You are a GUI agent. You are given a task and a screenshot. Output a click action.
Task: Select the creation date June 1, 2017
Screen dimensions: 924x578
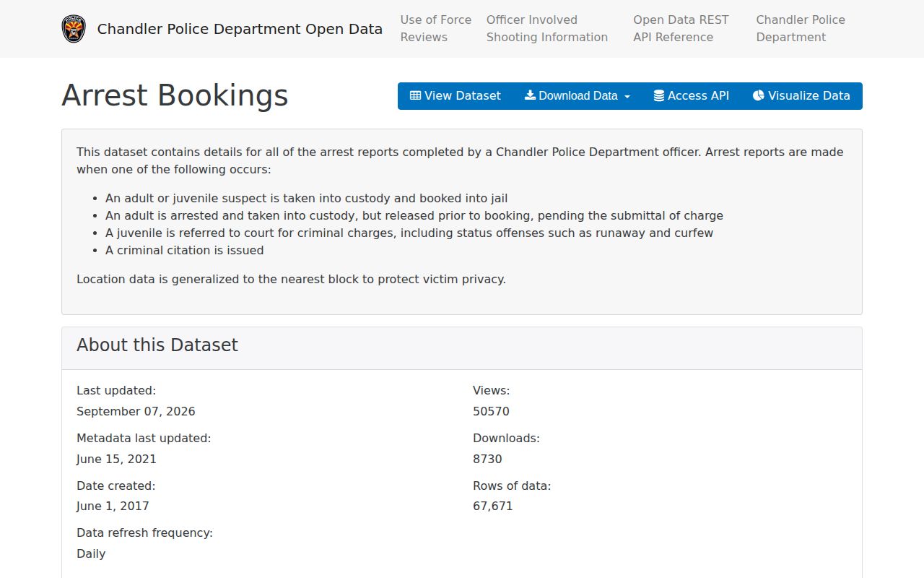pyautogui.click(x=113, y=506)
